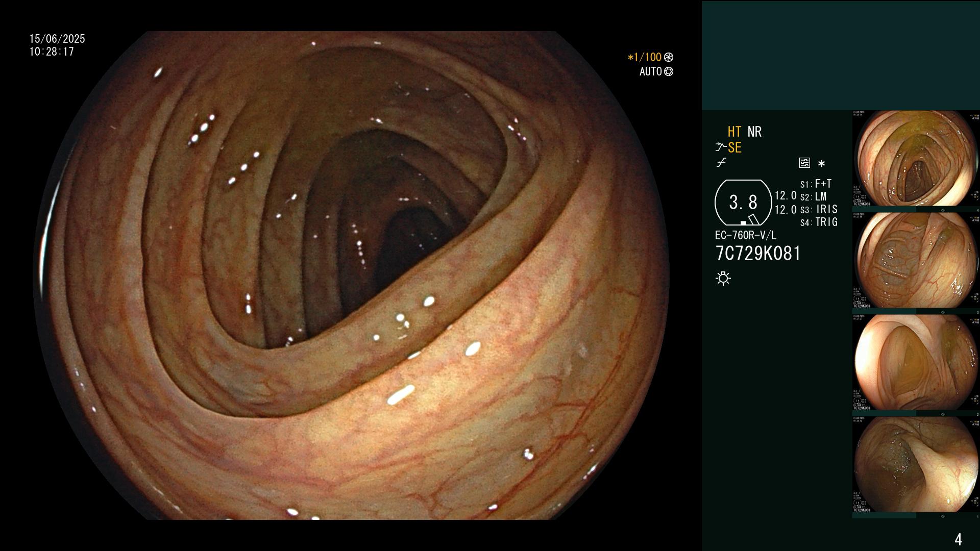Click the sliders settings icon
Viewport: 980px width, 551px height.
point(804,163)
